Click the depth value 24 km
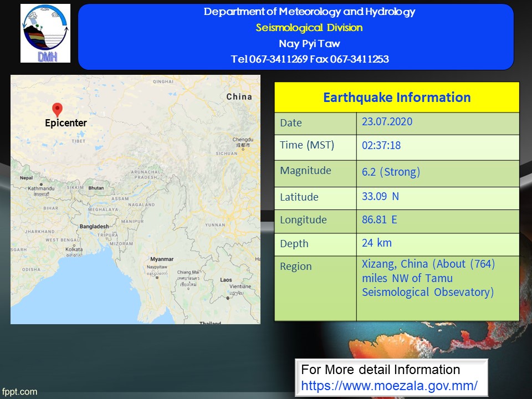The image size is (532, 399). [x=377, y=243]
